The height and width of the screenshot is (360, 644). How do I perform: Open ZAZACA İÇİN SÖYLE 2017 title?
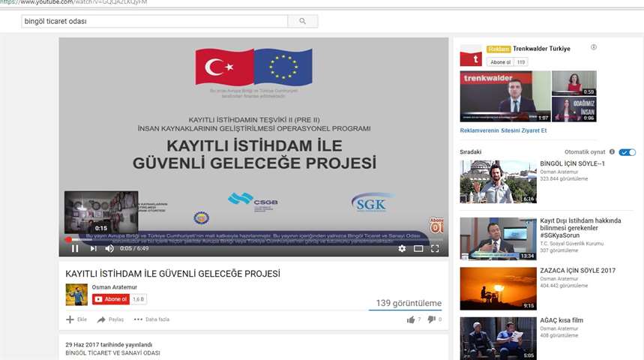(577, 271)
